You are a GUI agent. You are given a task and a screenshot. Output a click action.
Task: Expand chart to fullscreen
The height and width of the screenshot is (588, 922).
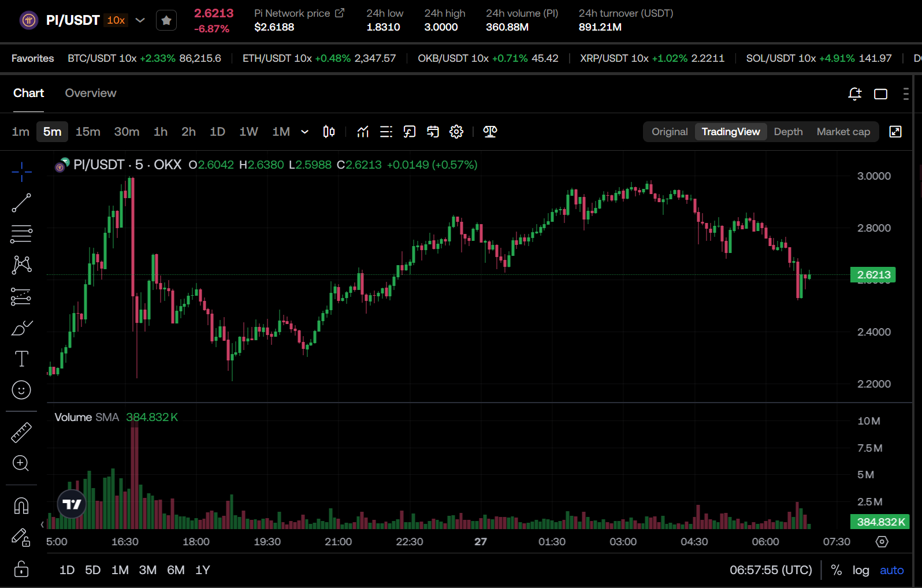click(x=895, y=132)
